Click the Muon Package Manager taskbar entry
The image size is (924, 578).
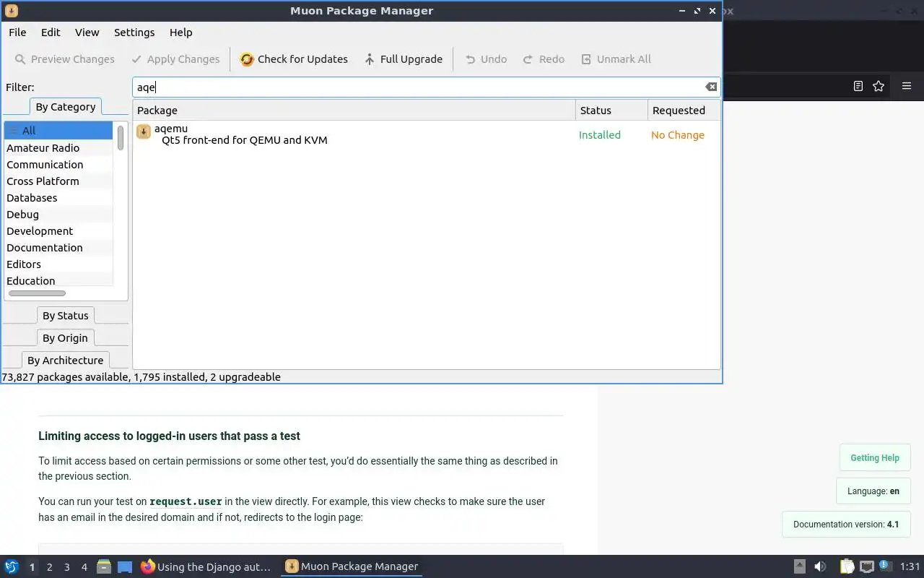[x=352, y=567]
